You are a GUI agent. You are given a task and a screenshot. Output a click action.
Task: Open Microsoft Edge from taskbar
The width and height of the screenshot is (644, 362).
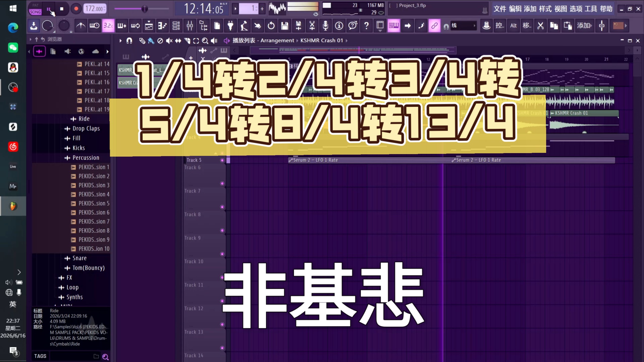pos(13,28)
